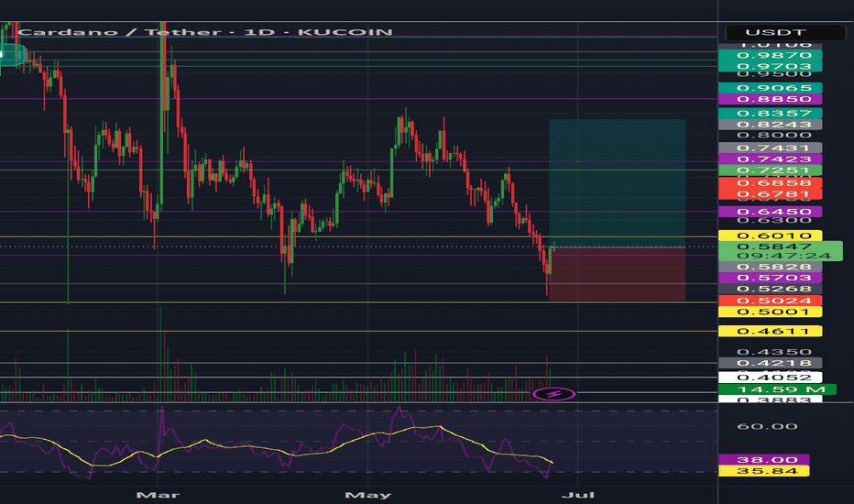
Task: Click the gray 0.5828 price label
Action: (x=770, y=267)
